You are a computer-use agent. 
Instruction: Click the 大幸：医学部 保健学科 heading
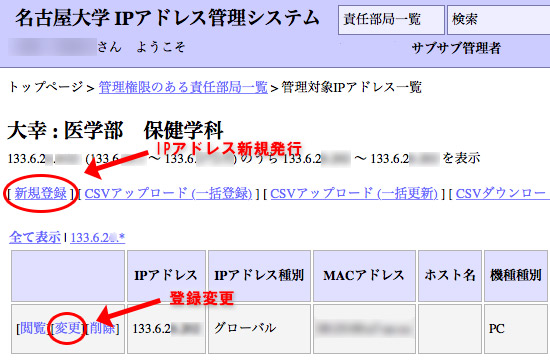(115, 130)
